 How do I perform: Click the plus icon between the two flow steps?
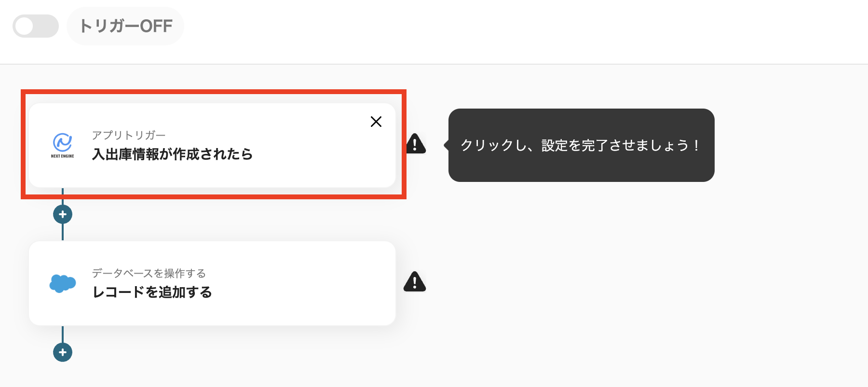(62, 214)
